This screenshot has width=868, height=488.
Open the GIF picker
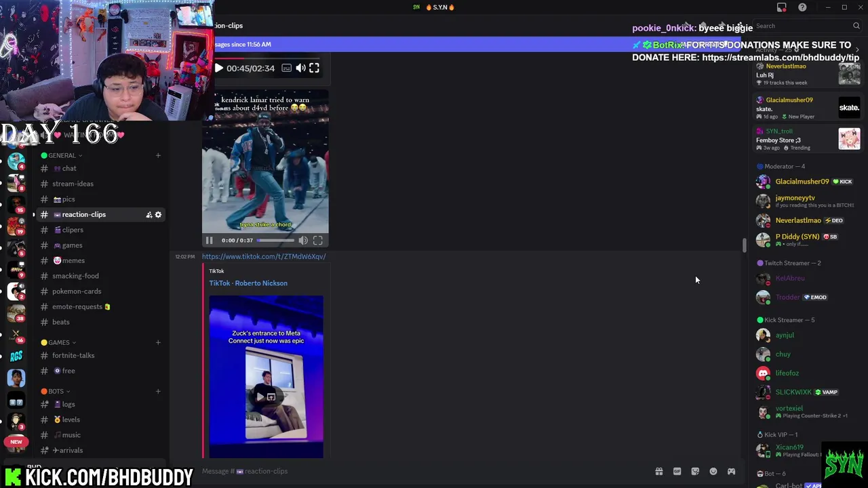pyautogui.click(x=677, y=471)
